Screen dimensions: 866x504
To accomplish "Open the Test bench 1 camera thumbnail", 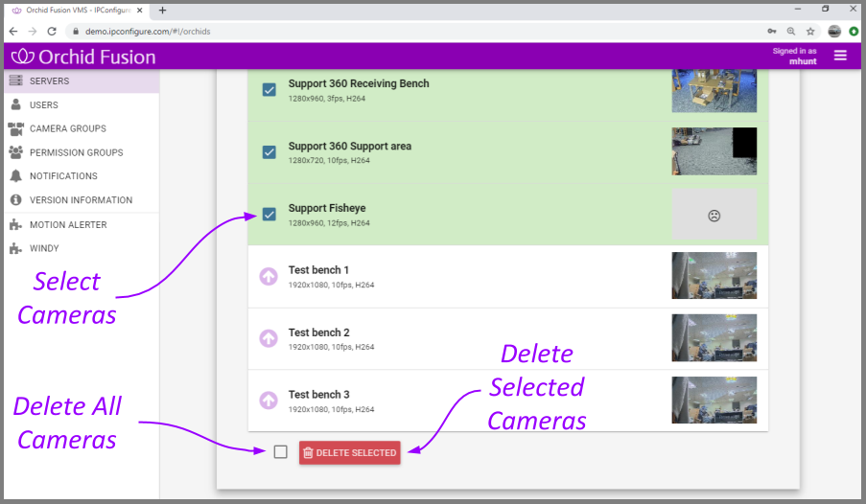I will 714,275.
